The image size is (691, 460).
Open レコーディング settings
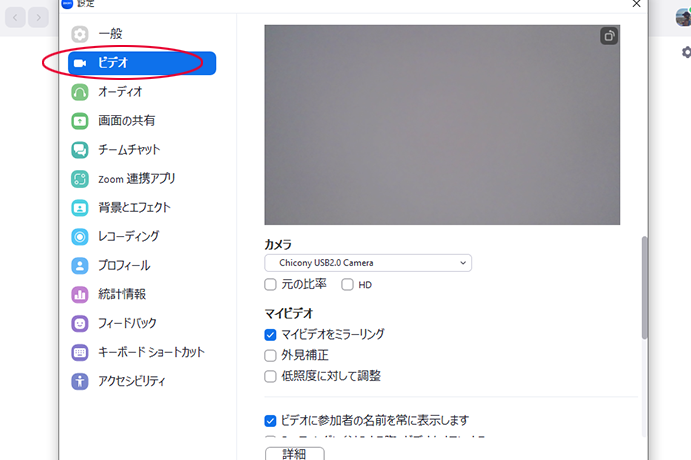pos(142,237)
